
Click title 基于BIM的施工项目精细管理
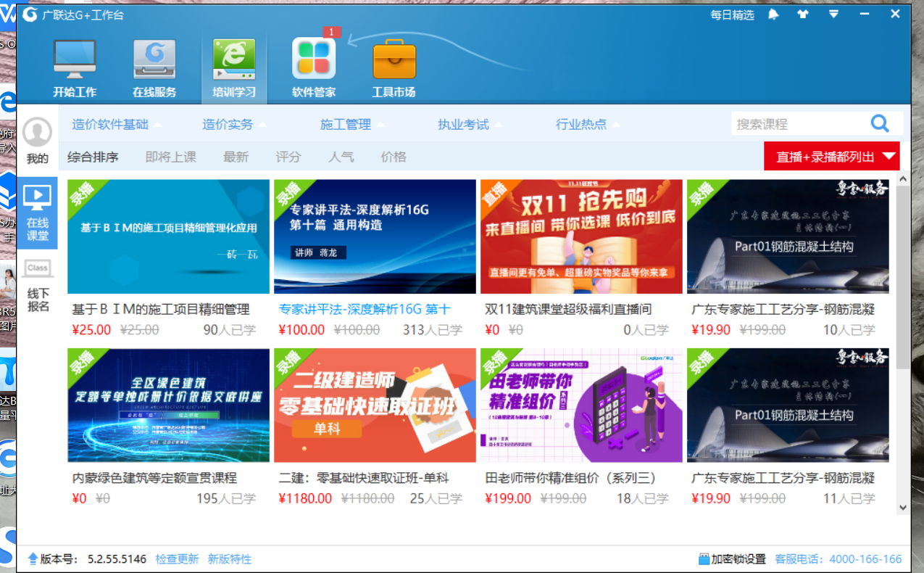click(161, 310)
